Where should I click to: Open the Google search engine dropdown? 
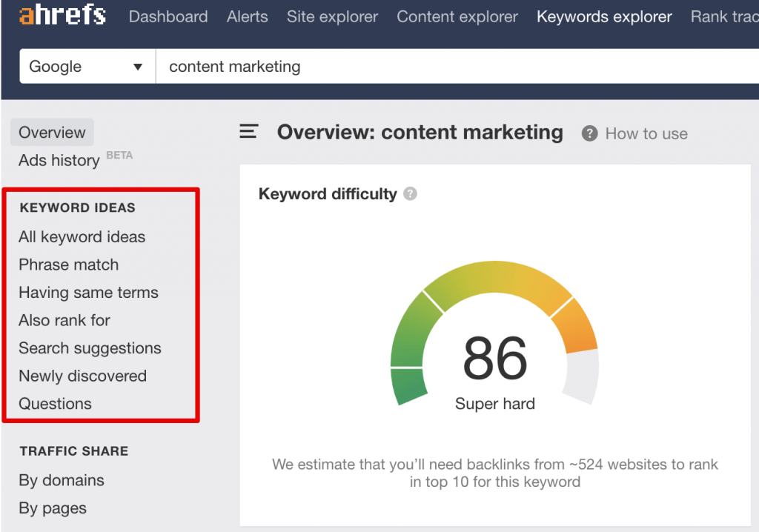click(x=87, y=66)
